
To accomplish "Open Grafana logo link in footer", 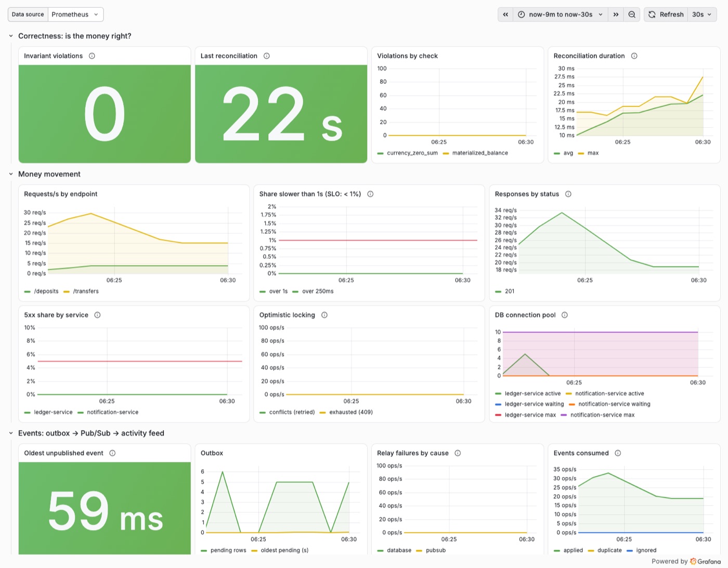I will 706,561.
